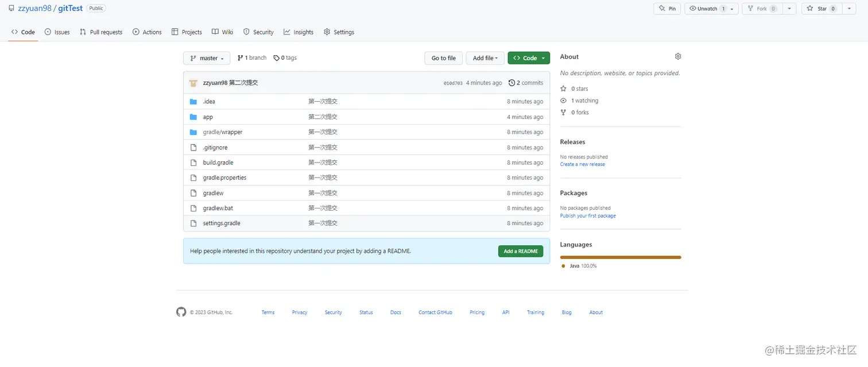View the 1 branch link
This screenshot has height=367, width=868.
pyautogui.click(x=252, y=58)
